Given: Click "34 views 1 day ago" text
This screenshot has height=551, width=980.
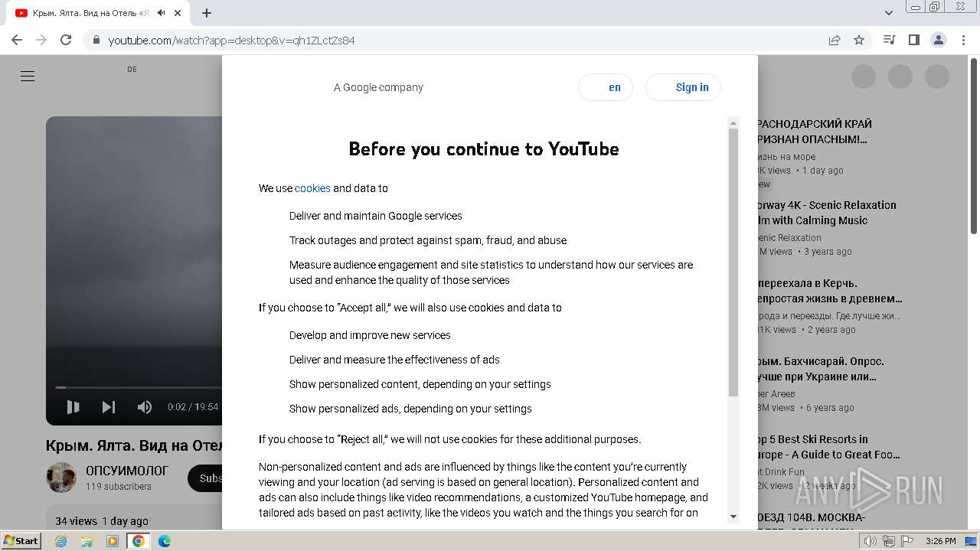Looking at the screenshot, I should click(102, 521).
